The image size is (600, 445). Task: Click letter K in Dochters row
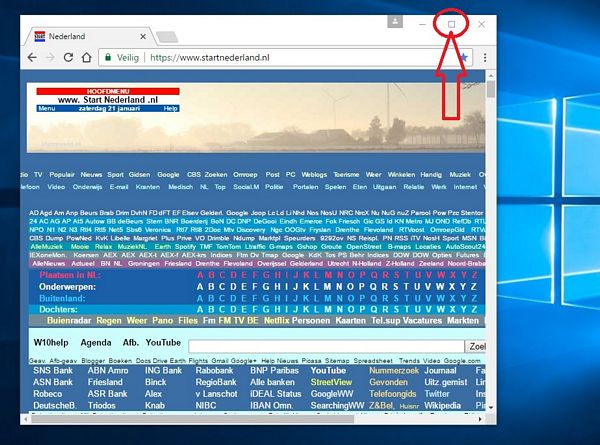tap(306, 309)
